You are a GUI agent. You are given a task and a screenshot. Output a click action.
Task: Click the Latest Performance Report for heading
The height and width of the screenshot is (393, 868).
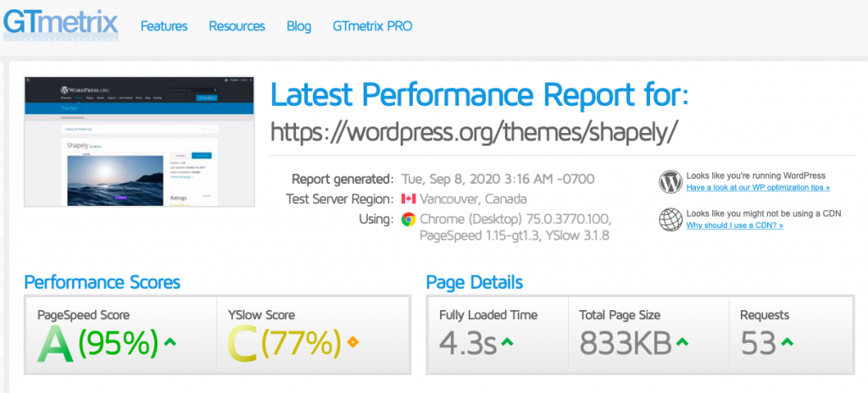(480, 94)
